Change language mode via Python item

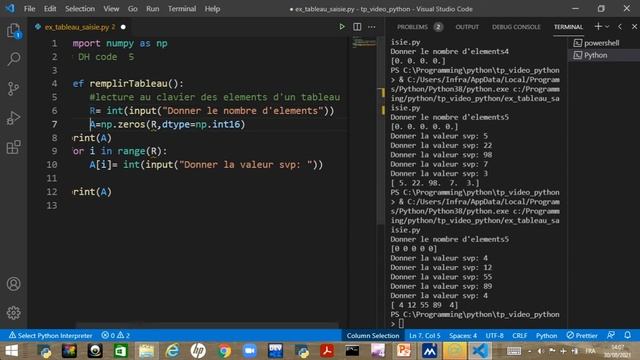coord(547,336)
